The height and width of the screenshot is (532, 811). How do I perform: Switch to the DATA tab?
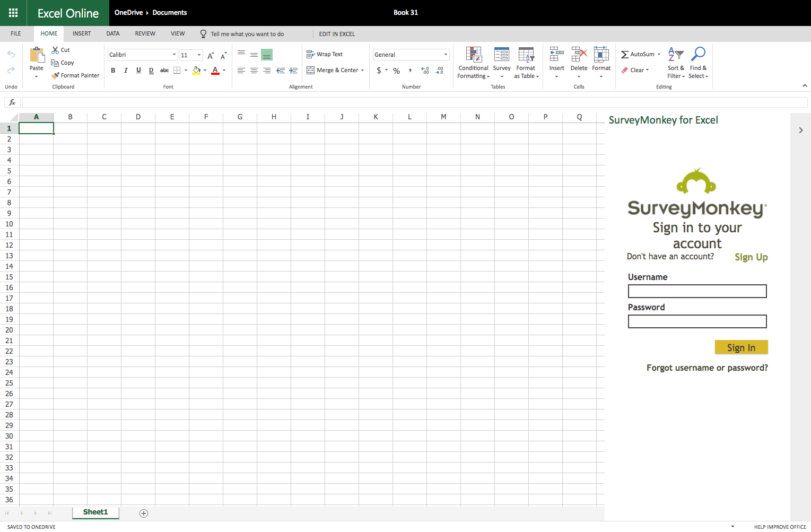(113, 33)
